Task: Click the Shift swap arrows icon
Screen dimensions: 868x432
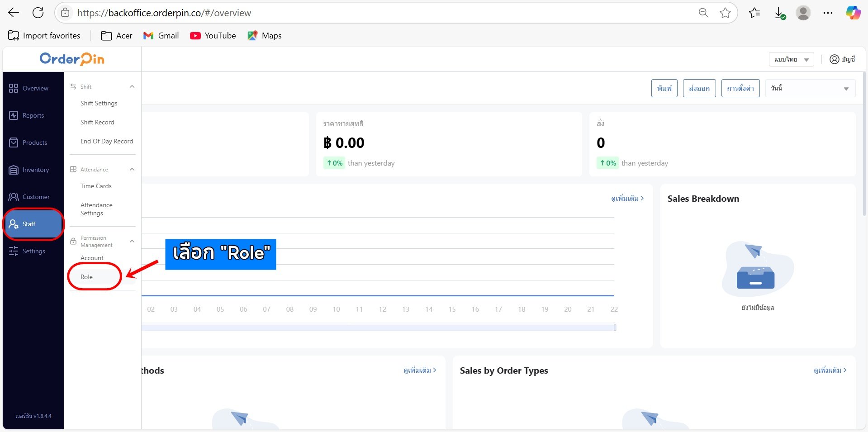Action: pyautogui.click(x=73, y=86)
